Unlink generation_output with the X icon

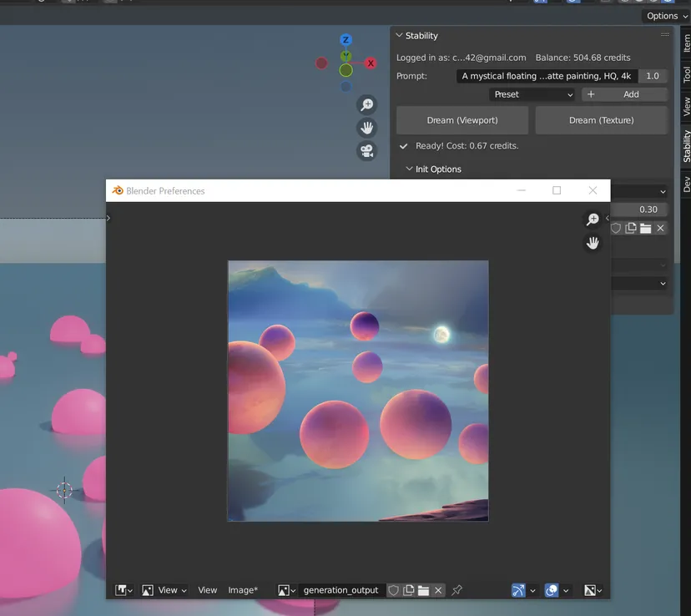[x=438, y=590]
